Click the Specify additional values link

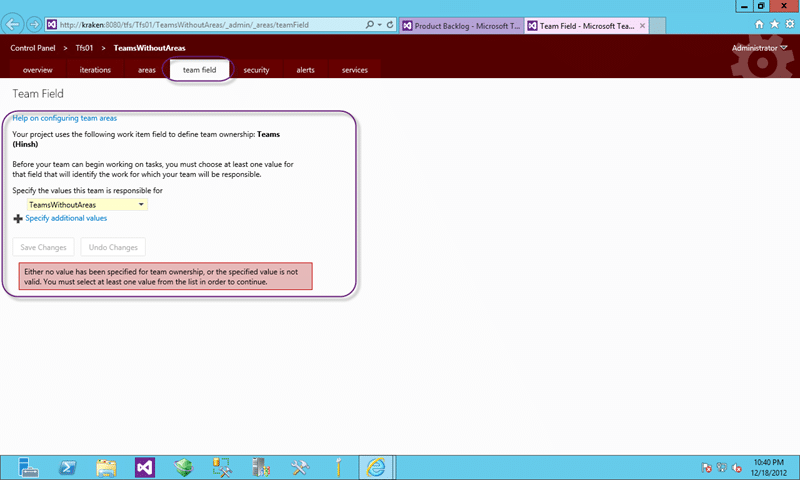click(66, 218)
